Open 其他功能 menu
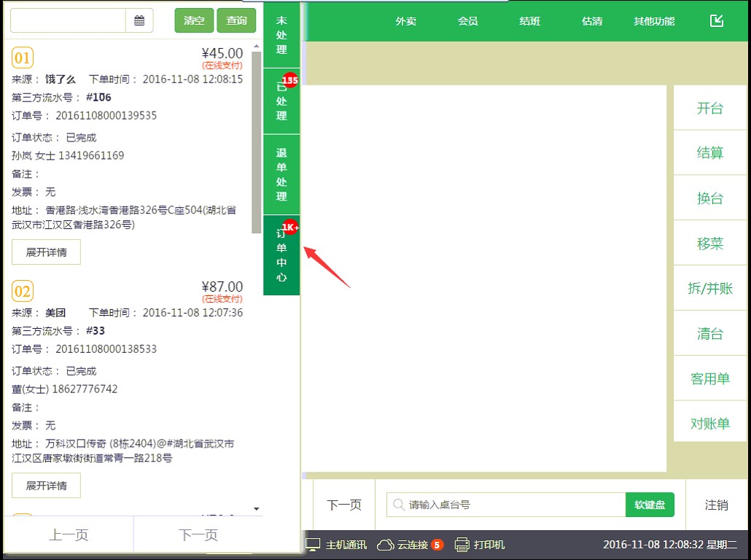This screenshot has height=560, width=751. (x=654, y=21)
